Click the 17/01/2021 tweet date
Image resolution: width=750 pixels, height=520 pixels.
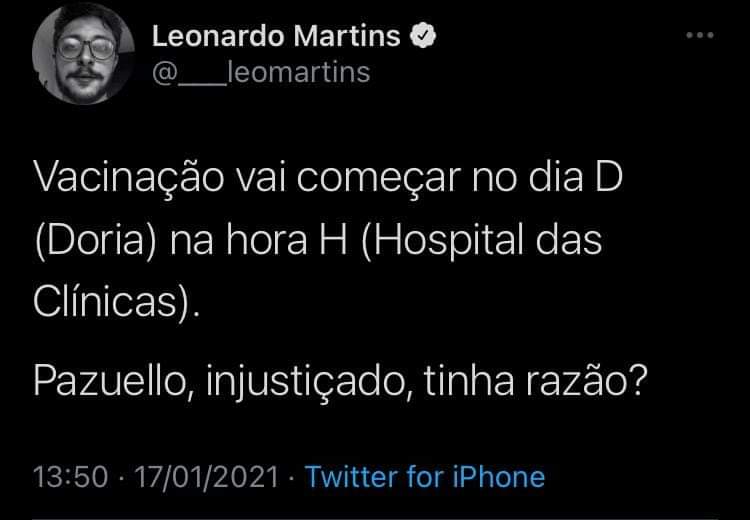206,477
